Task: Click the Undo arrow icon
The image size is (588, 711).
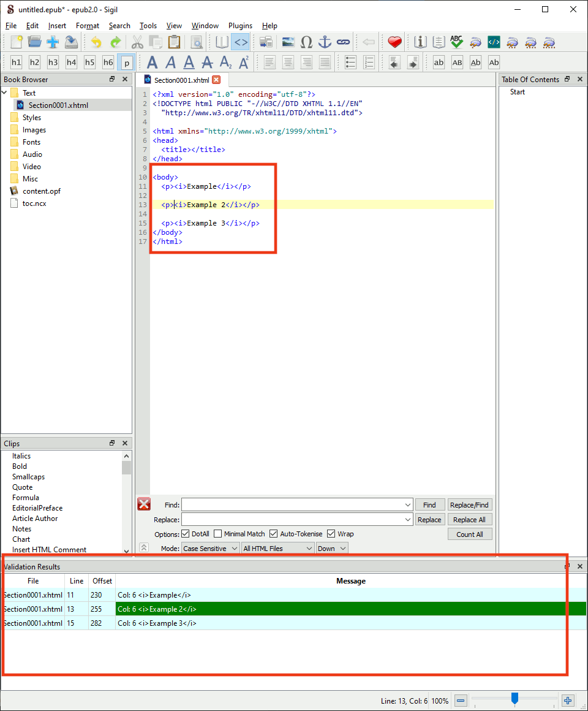Action: tap(96, 42)
